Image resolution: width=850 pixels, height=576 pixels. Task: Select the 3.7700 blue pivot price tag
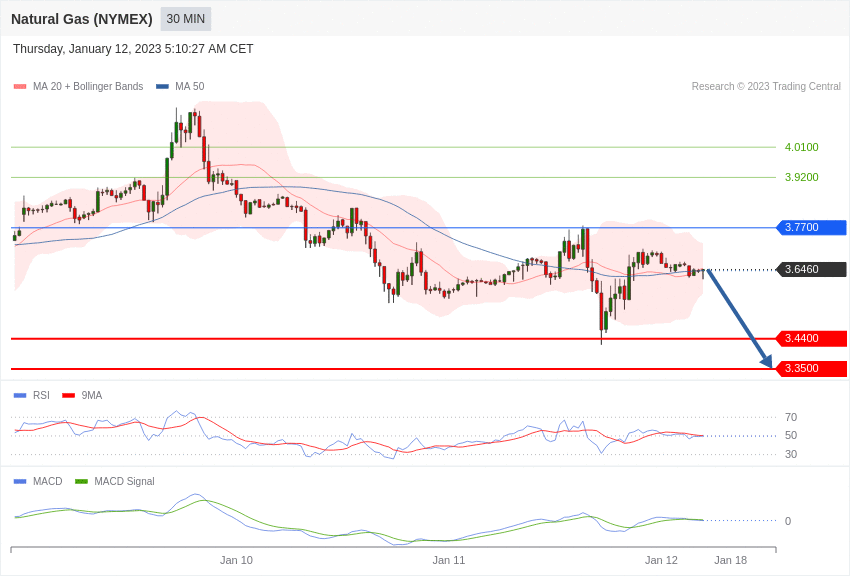[812, 228]
